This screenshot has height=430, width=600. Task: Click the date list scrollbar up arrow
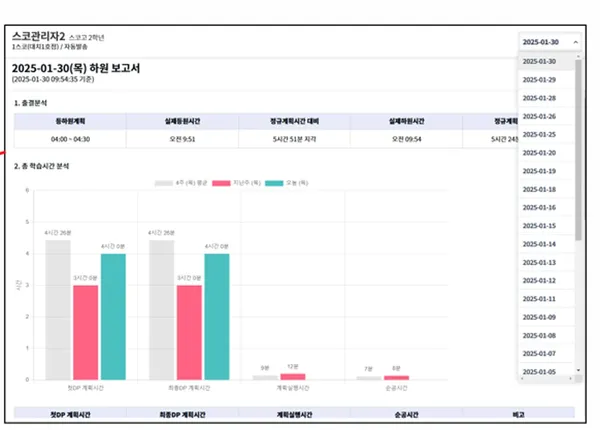578,56
